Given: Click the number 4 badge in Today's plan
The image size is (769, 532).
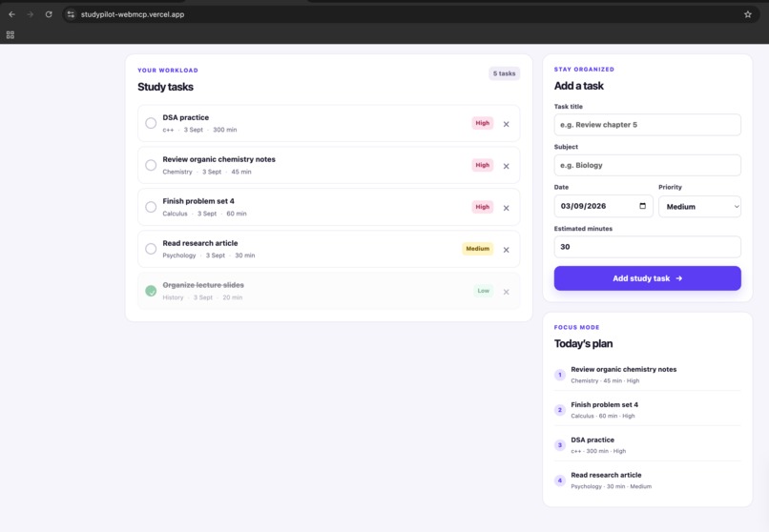Looking at the screenshot, I should coord(560,481).
